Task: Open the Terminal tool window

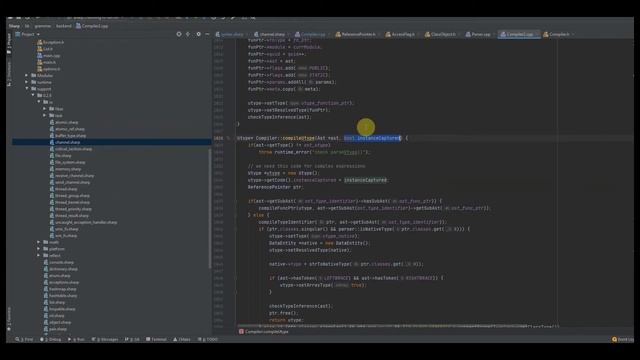Action: [156, 339]
